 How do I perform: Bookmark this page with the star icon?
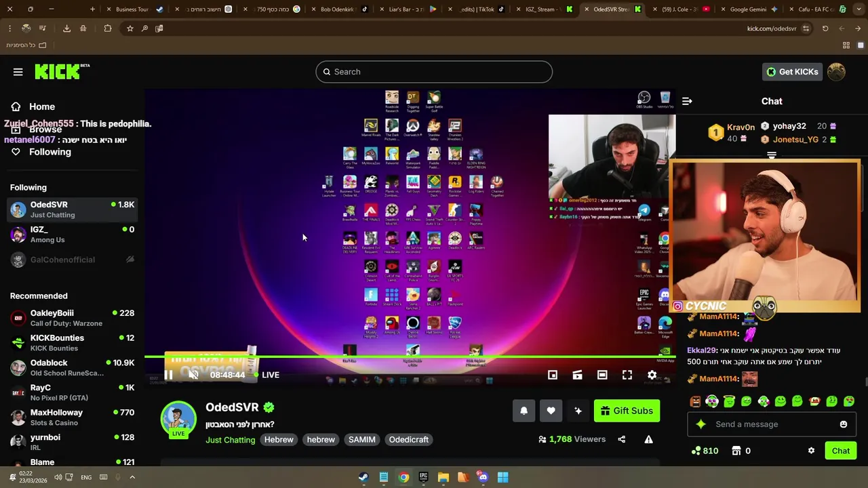pos(130,28)
